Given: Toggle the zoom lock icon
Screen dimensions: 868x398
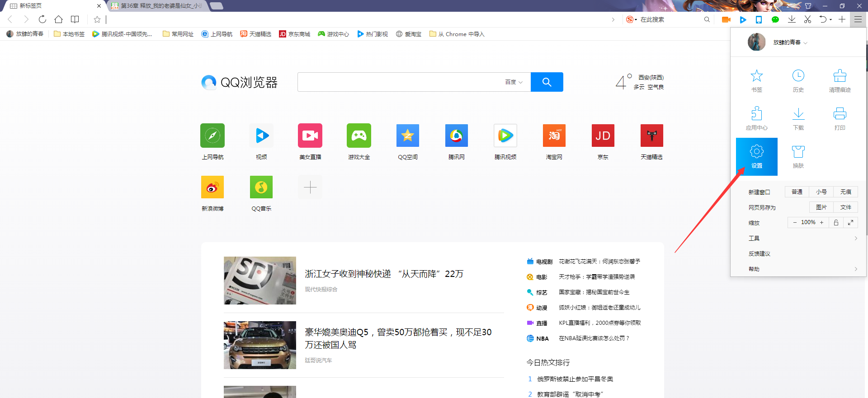Looking at the screenshot, I should [836, 222].
